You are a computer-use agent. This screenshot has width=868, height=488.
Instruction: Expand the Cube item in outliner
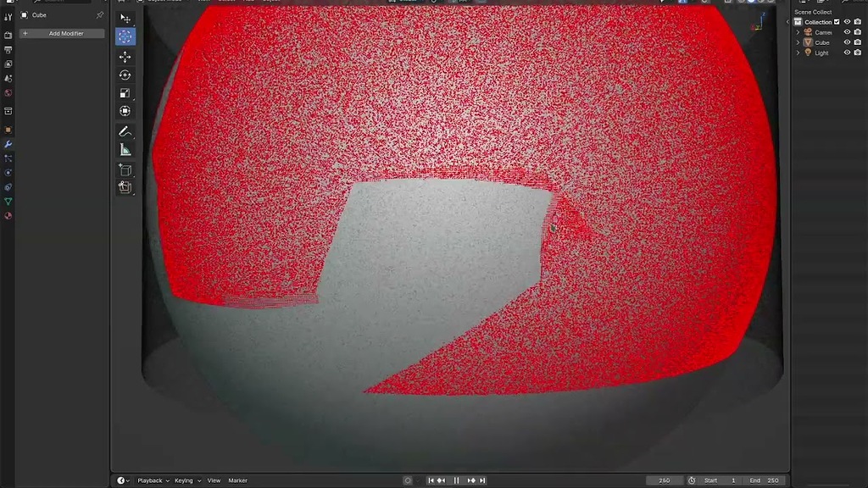(x=798, y=42)
